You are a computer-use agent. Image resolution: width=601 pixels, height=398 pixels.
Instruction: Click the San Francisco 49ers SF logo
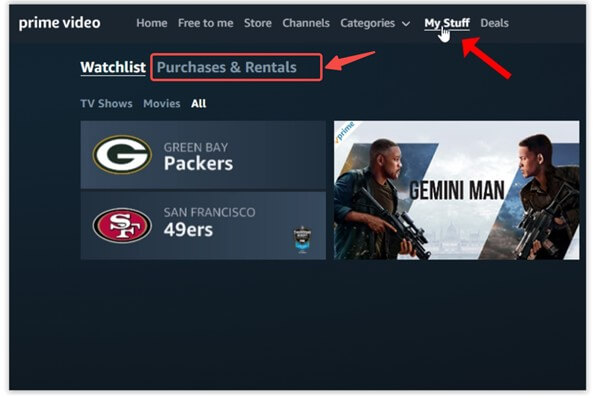pyautogui.click(x=122, y=225)
